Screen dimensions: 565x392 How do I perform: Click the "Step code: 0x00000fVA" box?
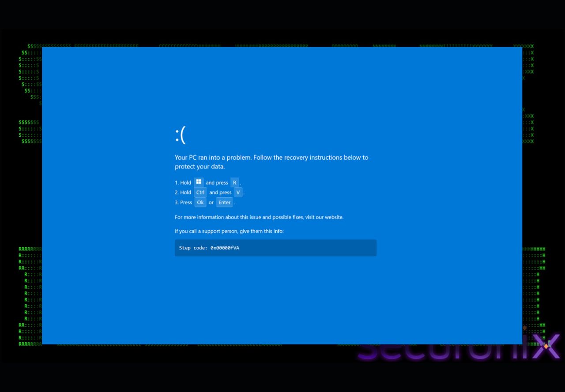tap(275, 248)
